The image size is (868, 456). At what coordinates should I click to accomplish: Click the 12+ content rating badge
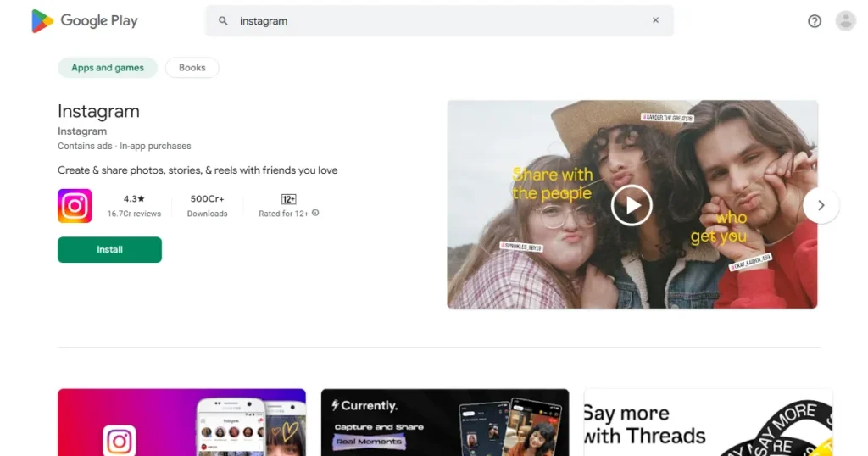click(x=288, y=199)
